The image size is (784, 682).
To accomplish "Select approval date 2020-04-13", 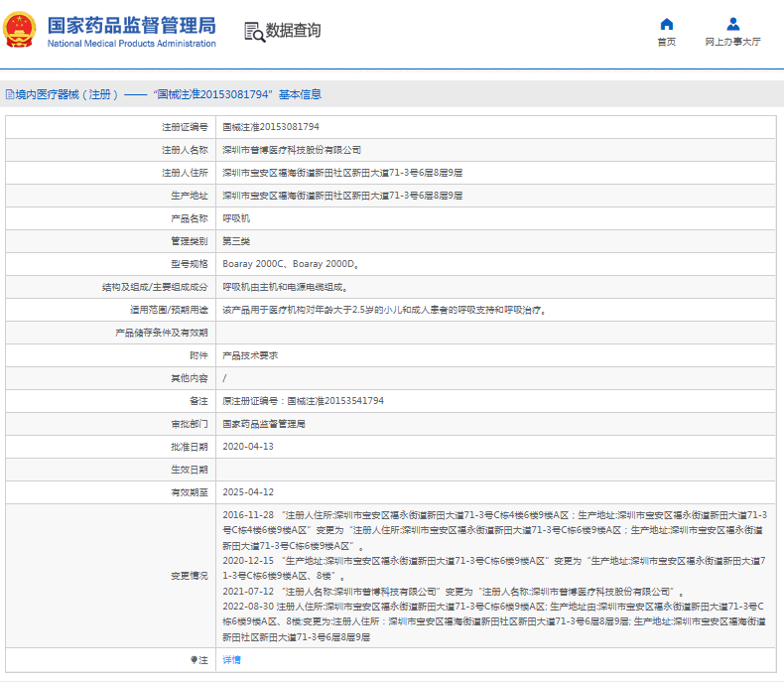I will [248, 447].
